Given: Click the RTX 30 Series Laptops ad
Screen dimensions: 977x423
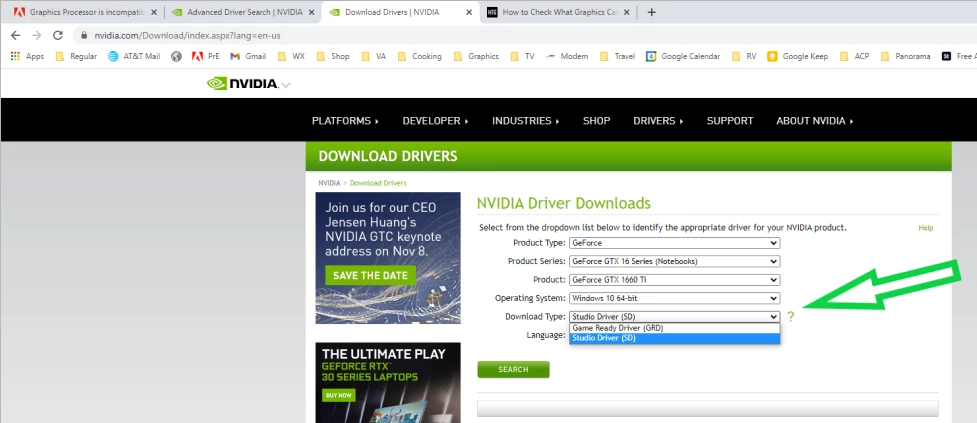Looking at the screenshot, I should pos(388,383).
